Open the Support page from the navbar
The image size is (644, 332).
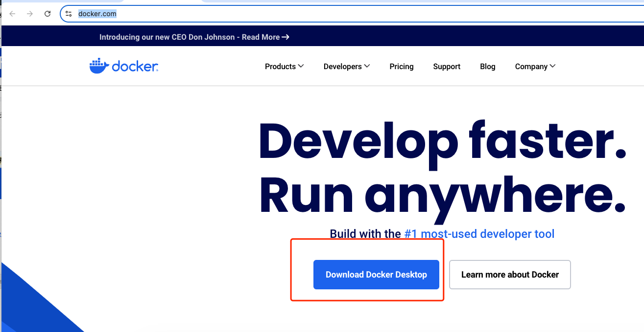point(446,66)
